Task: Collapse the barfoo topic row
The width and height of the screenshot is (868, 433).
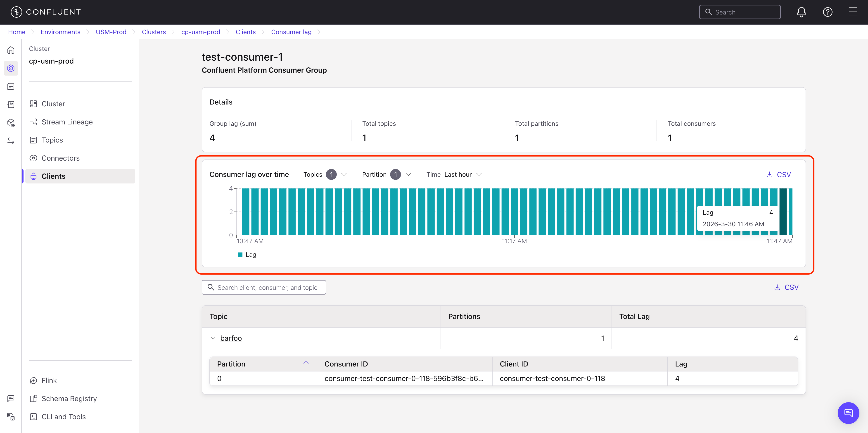Action: [x=213, y=338]
